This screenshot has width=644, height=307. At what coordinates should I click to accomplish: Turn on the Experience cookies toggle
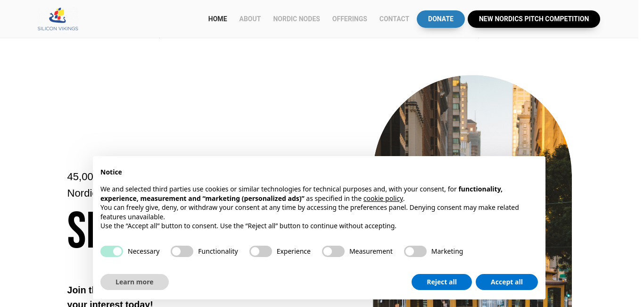coord(261,251)
